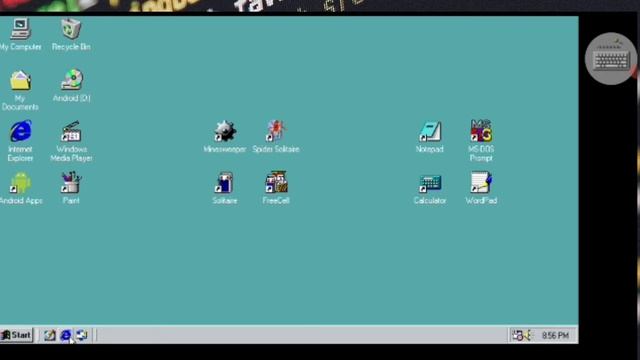
Task: Open the Start menu
Action: pyautogui.click(x=16, y=335)
